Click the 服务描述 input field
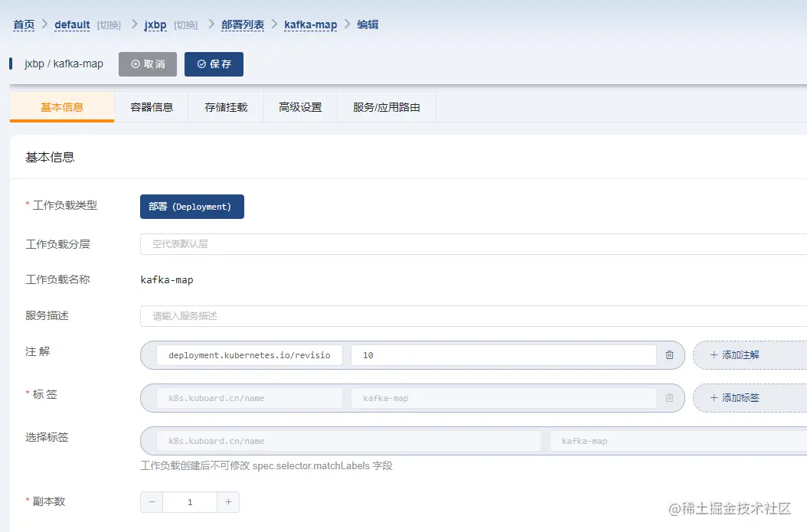807x532 pixels. [473, 316]
